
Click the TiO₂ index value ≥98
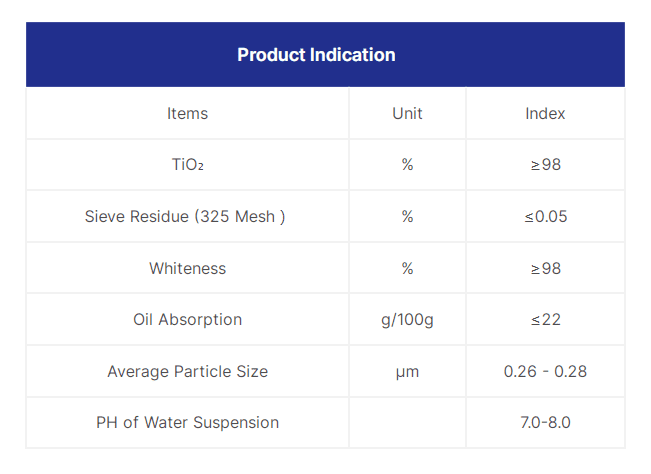[545, 165]
